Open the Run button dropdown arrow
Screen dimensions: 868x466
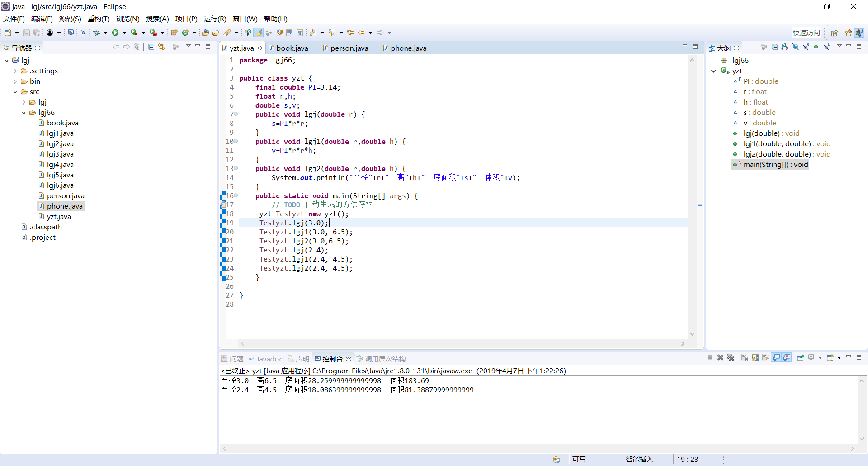click(x=124, y=33)
